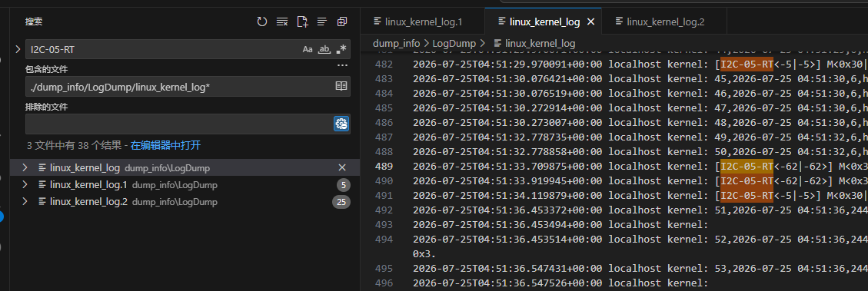Click line number 494
This screenshot has height=291, width=868.
[x=384, y=239]
